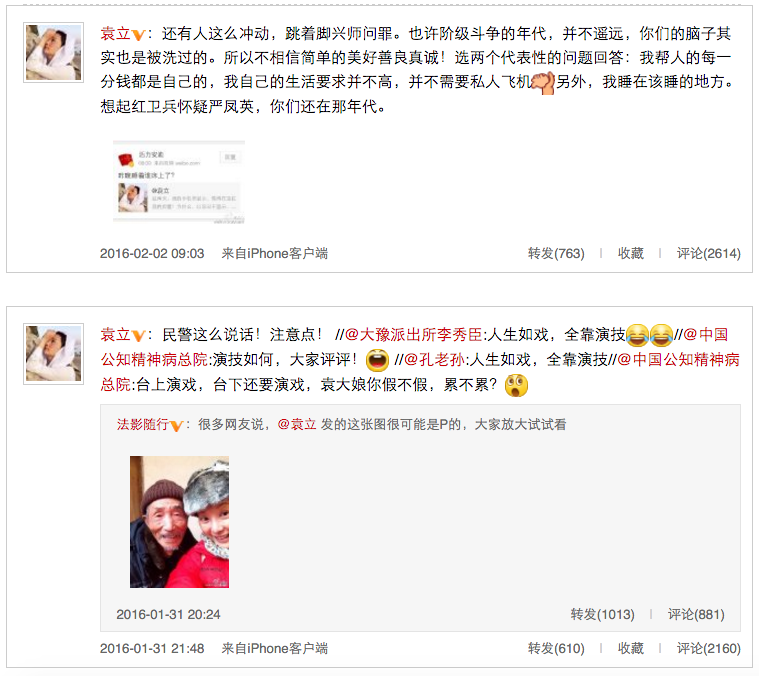This screenshot has height=676, width=759.
Task: Click 收藏 on the first post
Action: [630, 254]
